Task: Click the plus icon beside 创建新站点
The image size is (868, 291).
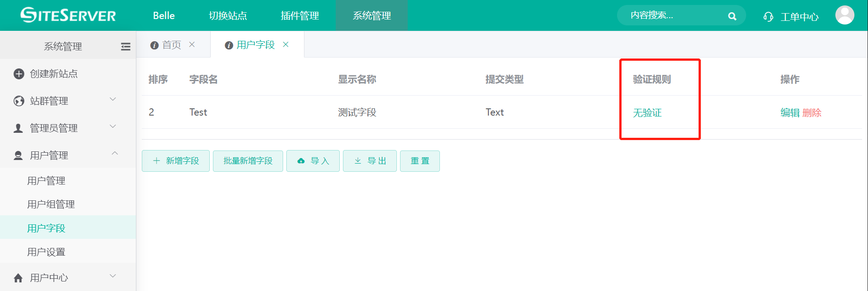Action: [19, 74]
